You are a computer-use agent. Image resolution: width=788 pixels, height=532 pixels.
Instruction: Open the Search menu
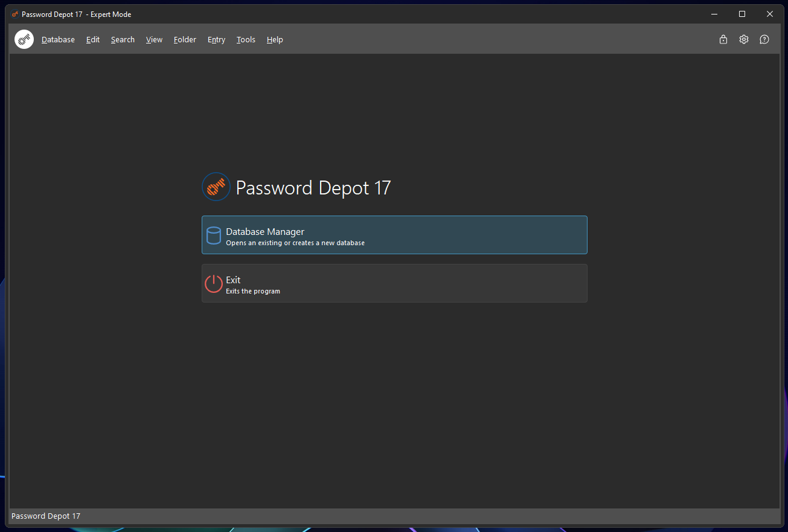pyautogui.click(x=123, y=40)
